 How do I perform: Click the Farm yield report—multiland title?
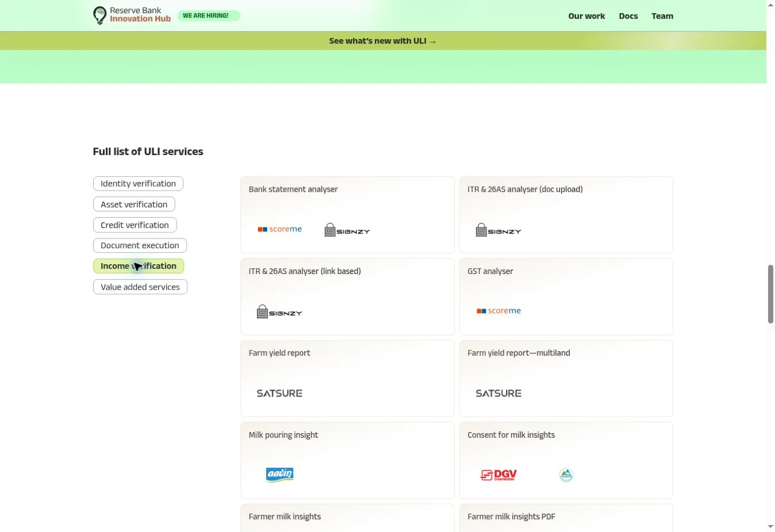519,353
